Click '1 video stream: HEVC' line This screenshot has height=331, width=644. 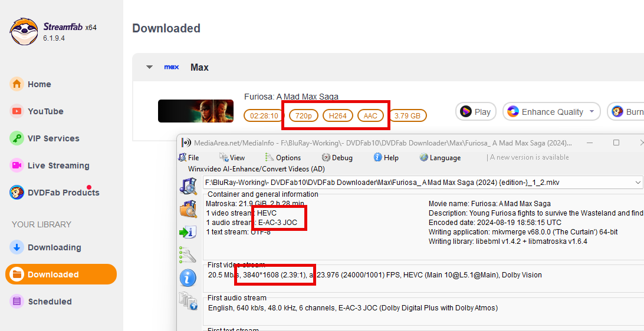[241, 213]
